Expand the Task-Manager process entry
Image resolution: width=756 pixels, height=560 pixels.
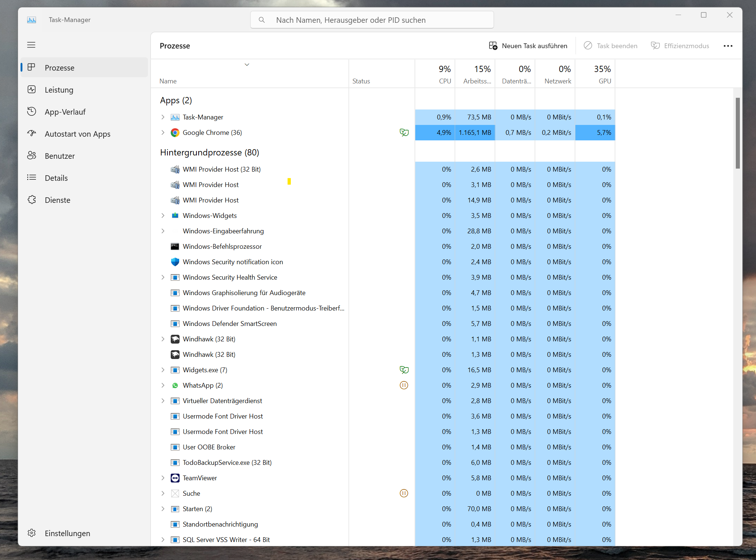(163, 117)
